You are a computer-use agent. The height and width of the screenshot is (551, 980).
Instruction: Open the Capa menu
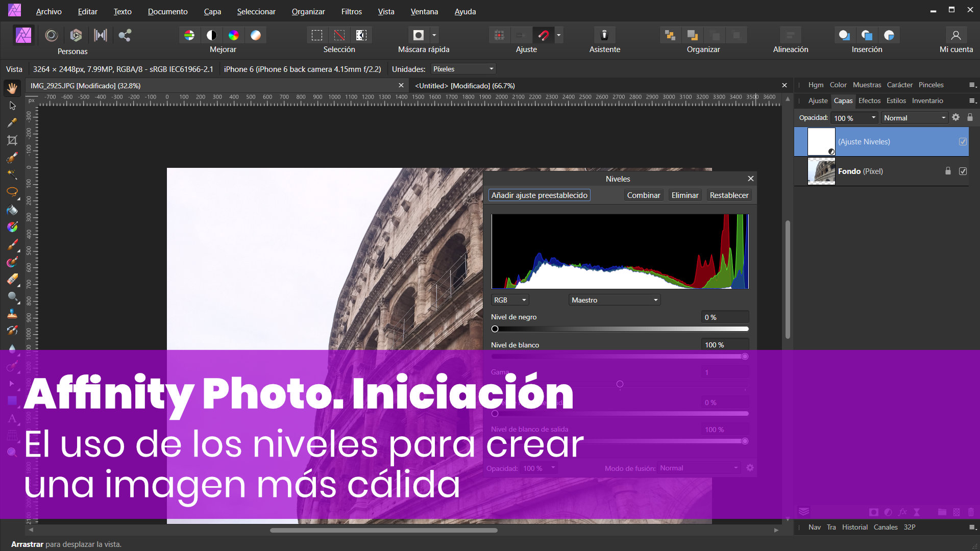(x=212, y=11)
